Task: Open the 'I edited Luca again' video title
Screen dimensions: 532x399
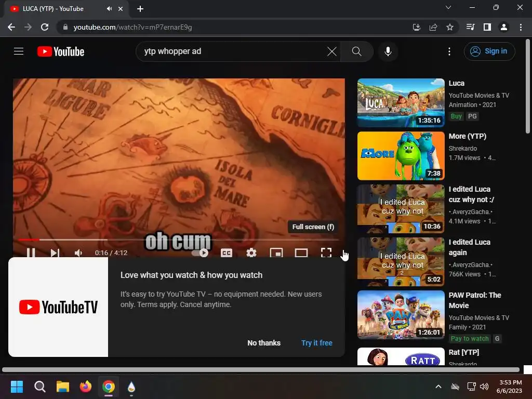Action: pyautogui.click(x=470, y=247)
